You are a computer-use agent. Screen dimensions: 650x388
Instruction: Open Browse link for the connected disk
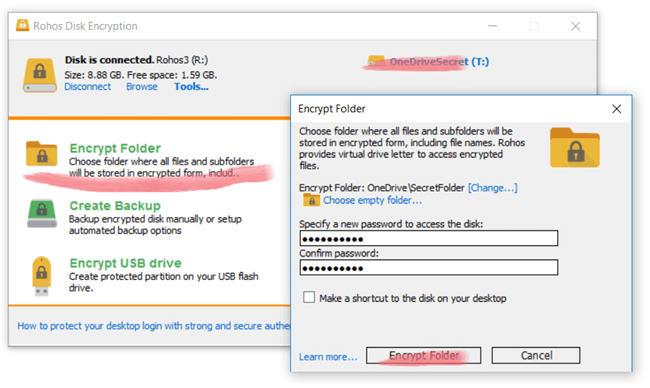142,87
